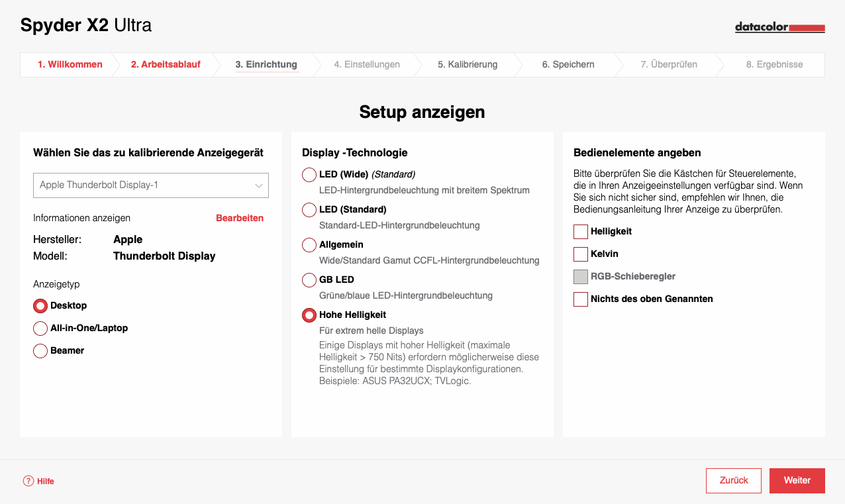Open step 8. Ergebnisse
Viewport: 845px width, 504px height.
pos(774,65)
